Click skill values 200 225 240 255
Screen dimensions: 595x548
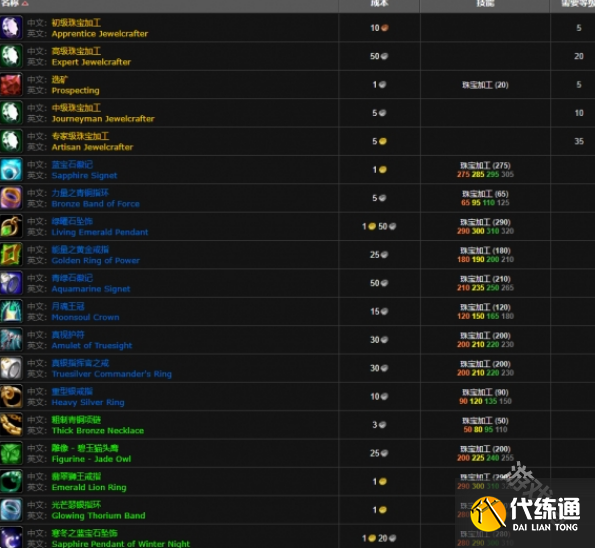coord(485,458)
